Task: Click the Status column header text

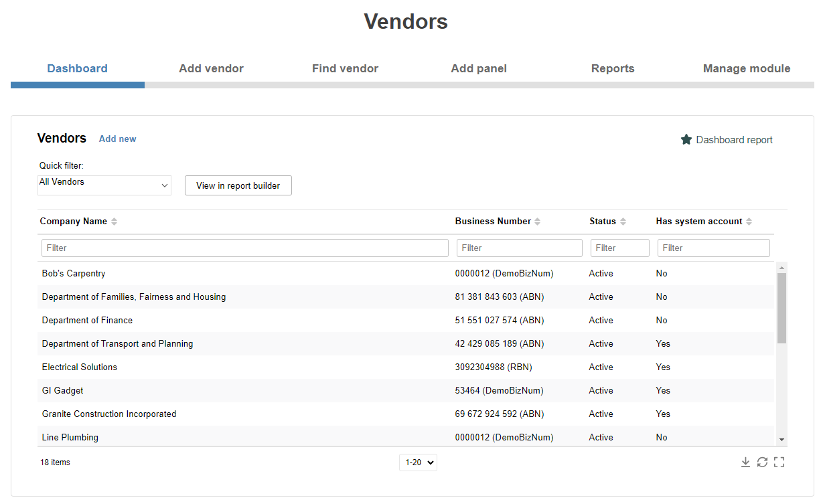Action: [x=603, y=222]
